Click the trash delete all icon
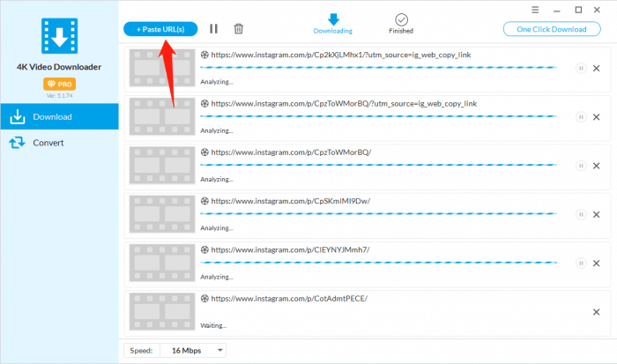The image size is (617, 364). tap(238, 29)
